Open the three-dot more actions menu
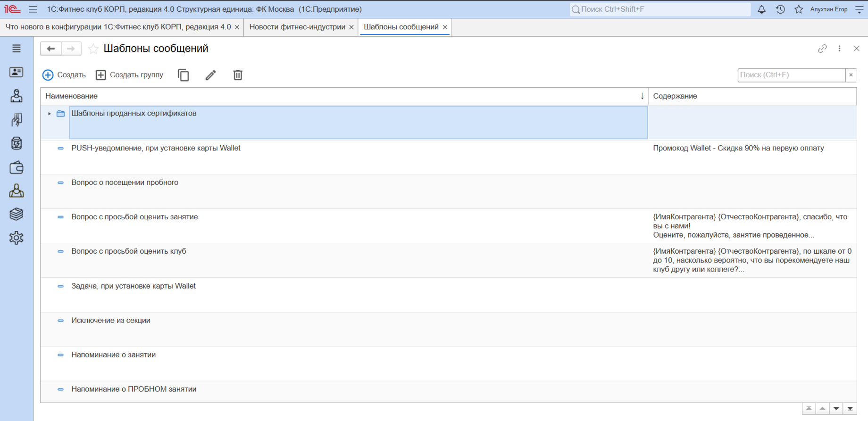The height and width of the screenshot is (421, 868). tap(839, 49)
